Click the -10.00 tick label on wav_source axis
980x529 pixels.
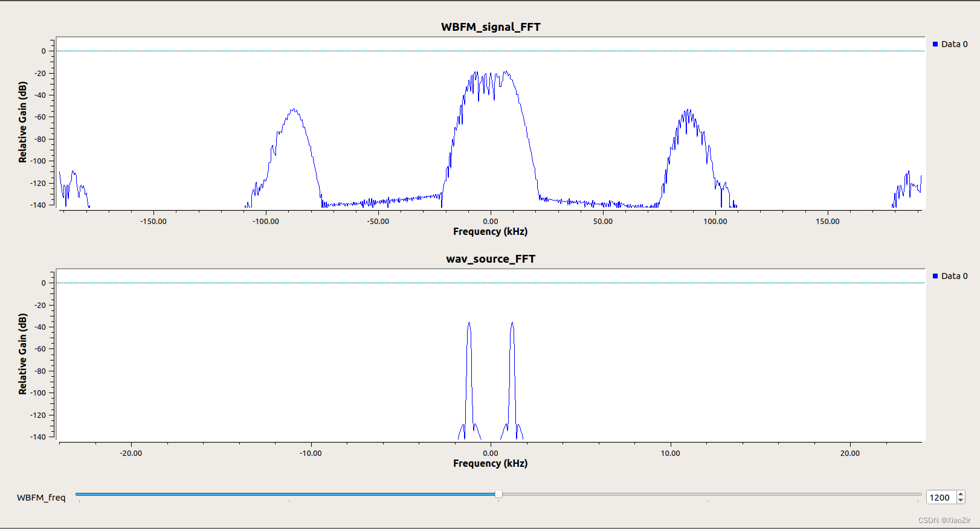[311, 454]
